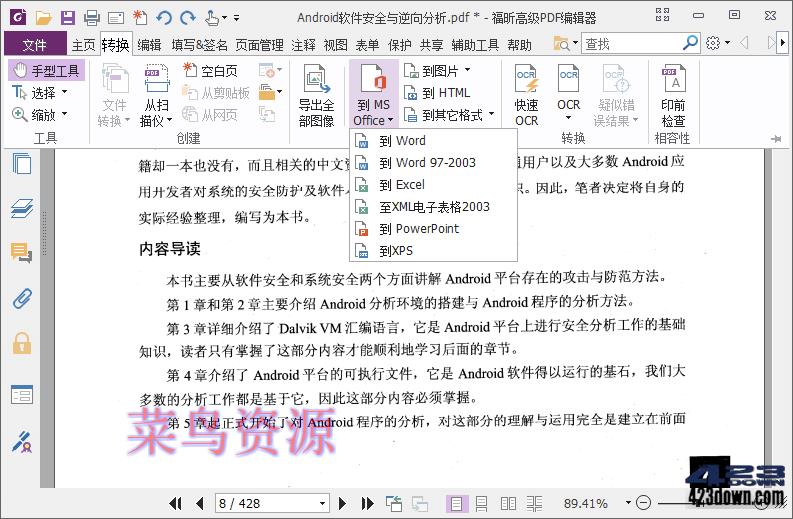Select the Hand tool (手型工具)
This screenshot has width=793, height=519.
coord(46,71)
